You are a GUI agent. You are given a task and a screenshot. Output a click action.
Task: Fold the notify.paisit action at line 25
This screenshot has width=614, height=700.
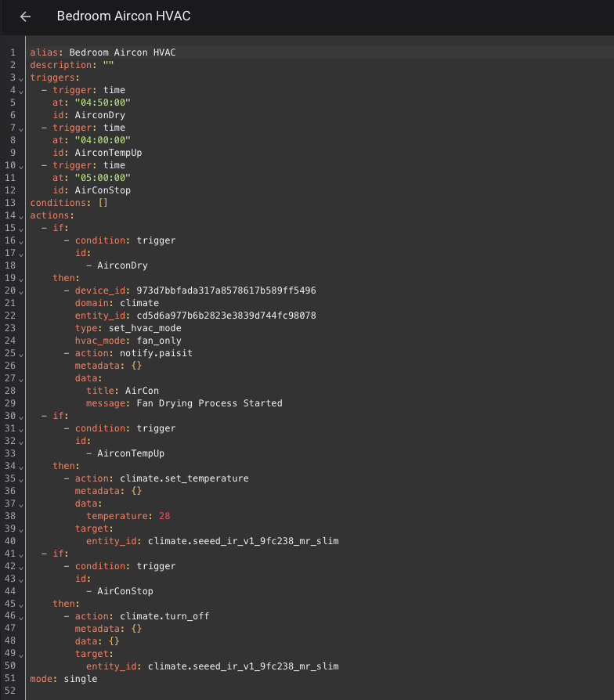coord(21,355)
